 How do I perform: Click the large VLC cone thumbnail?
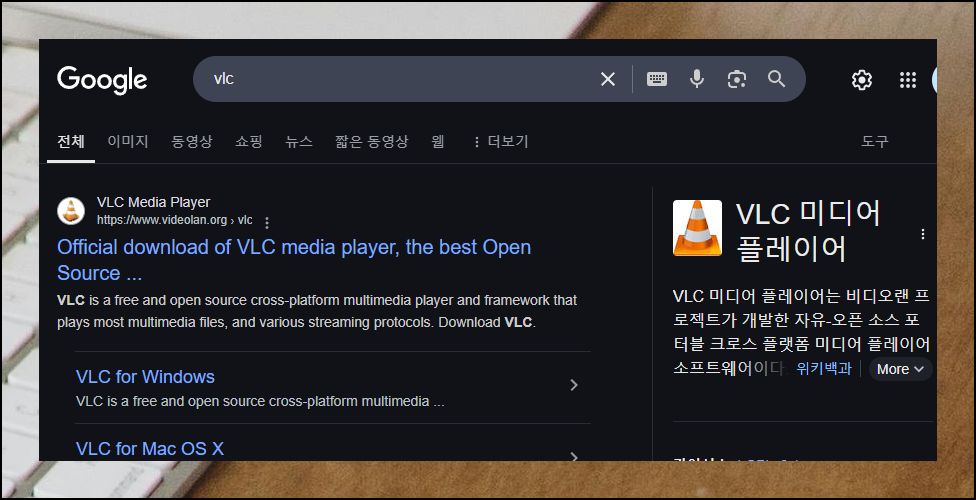click(x=697, y=228)
